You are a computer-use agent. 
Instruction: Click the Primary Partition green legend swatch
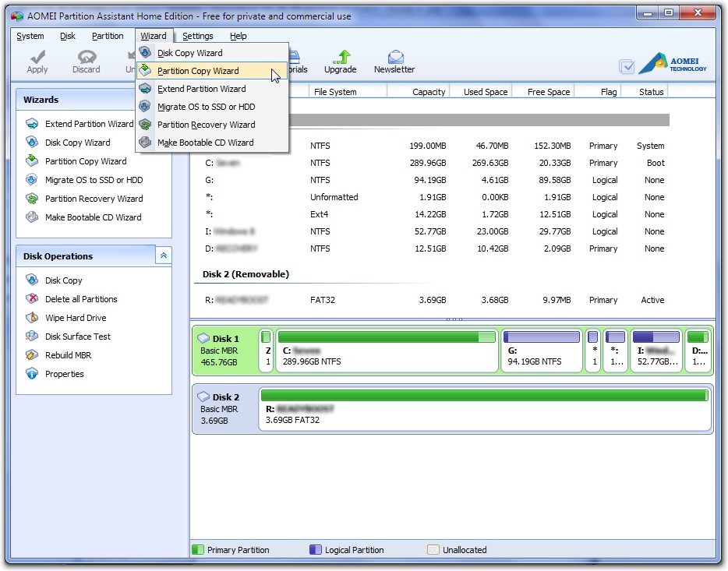[198, 550]
